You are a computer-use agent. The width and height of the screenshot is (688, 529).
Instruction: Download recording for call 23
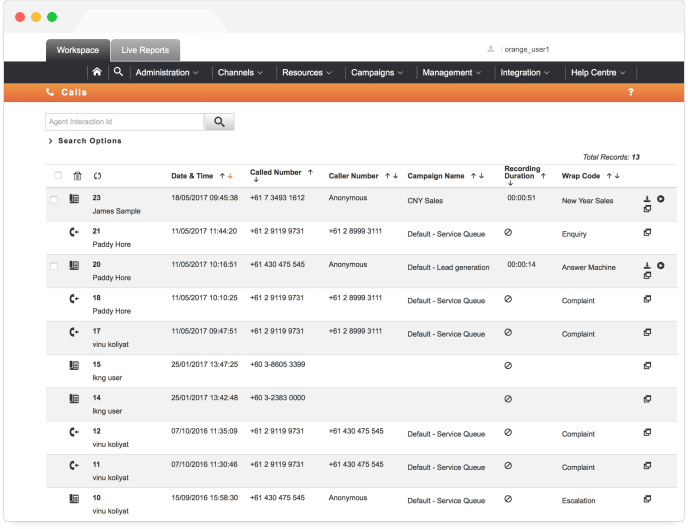point(647,199)
